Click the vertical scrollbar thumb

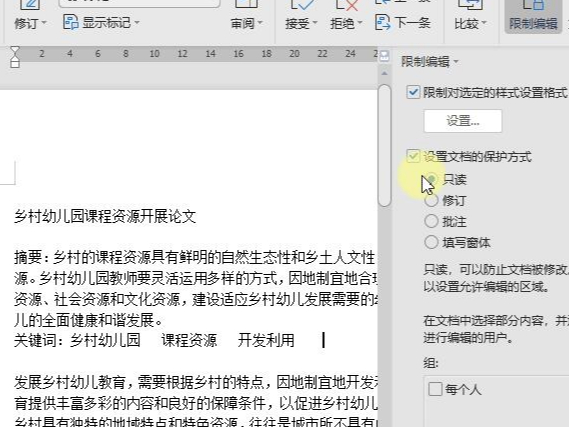pyautogui.click(x=384, y=145)
